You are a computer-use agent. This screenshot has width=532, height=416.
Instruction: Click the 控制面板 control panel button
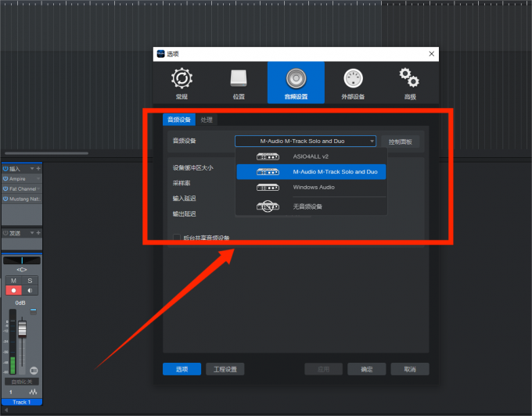401,142
